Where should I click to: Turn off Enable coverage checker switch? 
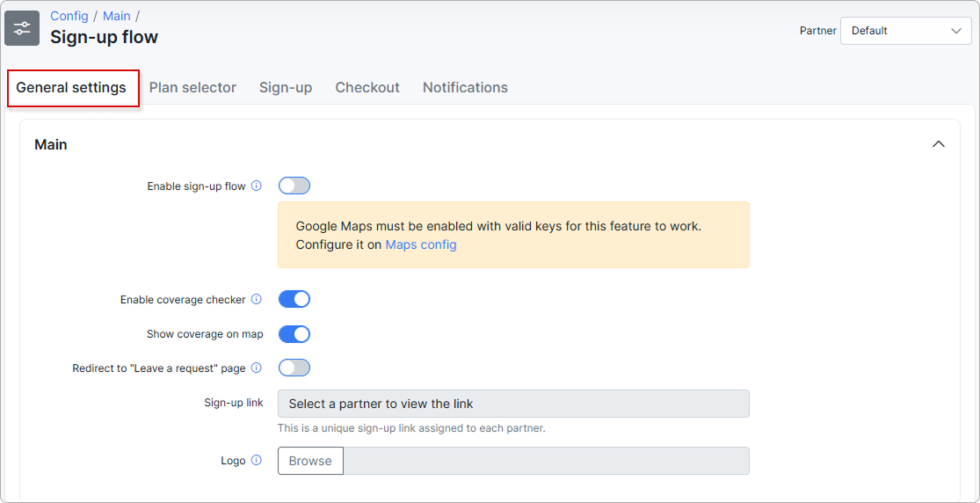tap(294, 300)
